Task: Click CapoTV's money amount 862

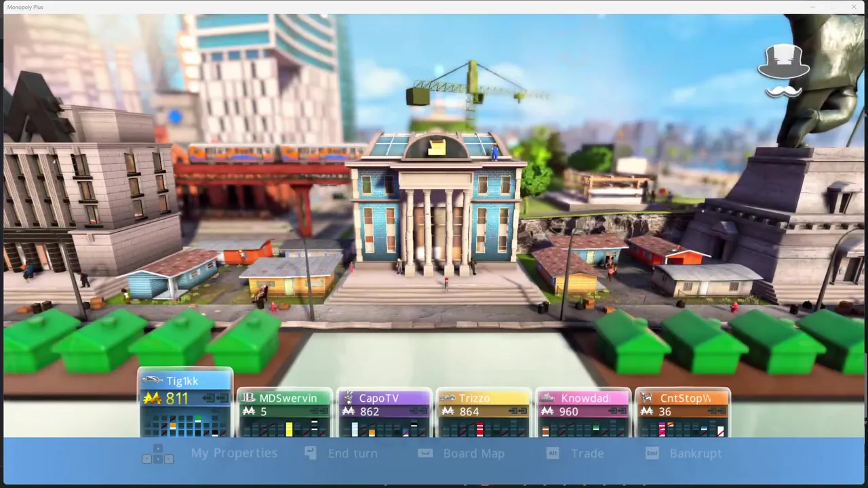Action: coord(370,411)
